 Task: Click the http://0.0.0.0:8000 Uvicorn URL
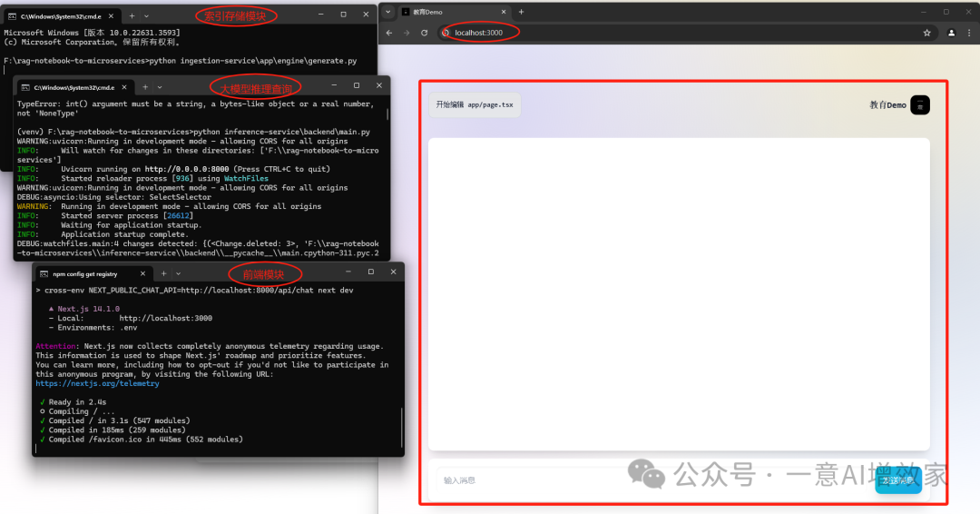[x=187, y=169]
